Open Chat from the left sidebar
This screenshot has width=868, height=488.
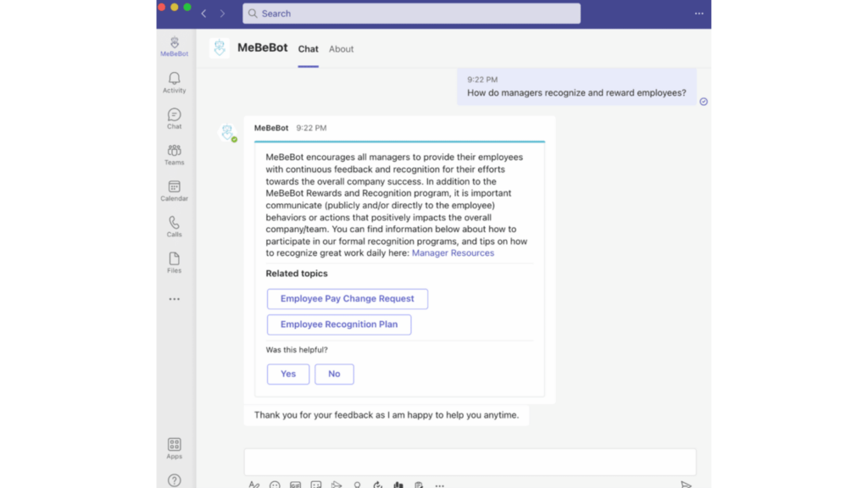[175, 119]
